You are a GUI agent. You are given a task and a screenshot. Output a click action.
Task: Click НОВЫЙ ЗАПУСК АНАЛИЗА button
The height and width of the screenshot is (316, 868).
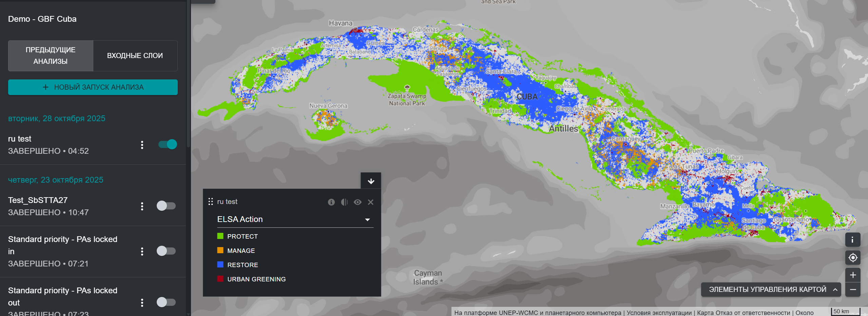click(93, 87)
